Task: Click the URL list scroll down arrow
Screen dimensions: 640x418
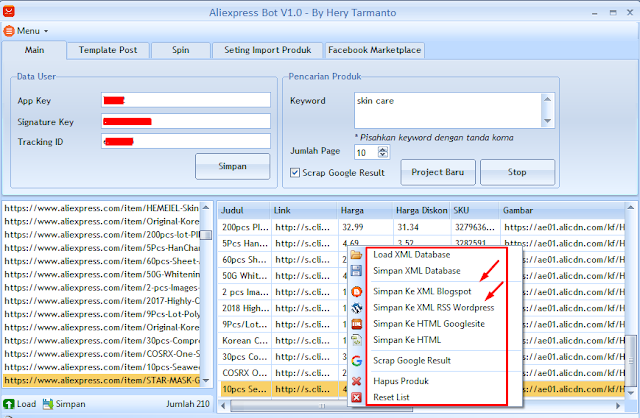Action: click(206, 380)
